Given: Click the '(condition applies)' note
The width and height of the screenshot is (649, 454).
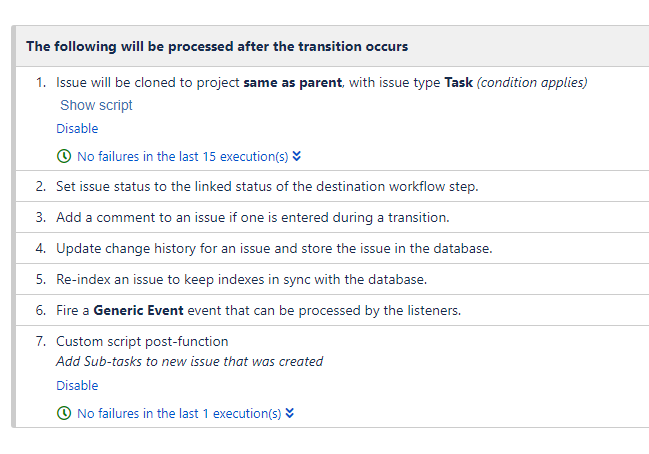Looking at the screenshot, I should 532,82.
